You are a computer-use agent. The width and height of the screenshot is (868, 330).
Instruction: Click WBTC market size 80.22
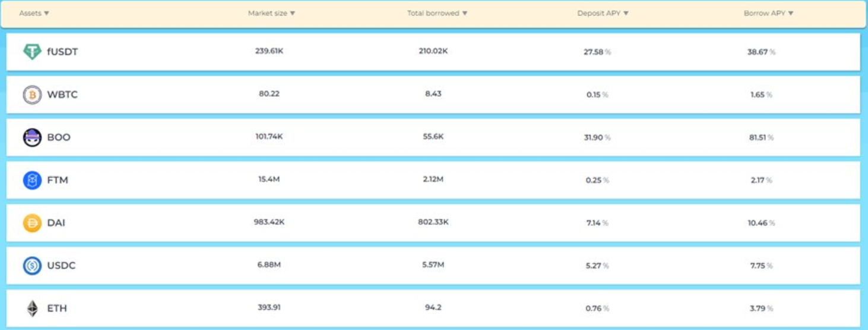click(x=269, y=94)
